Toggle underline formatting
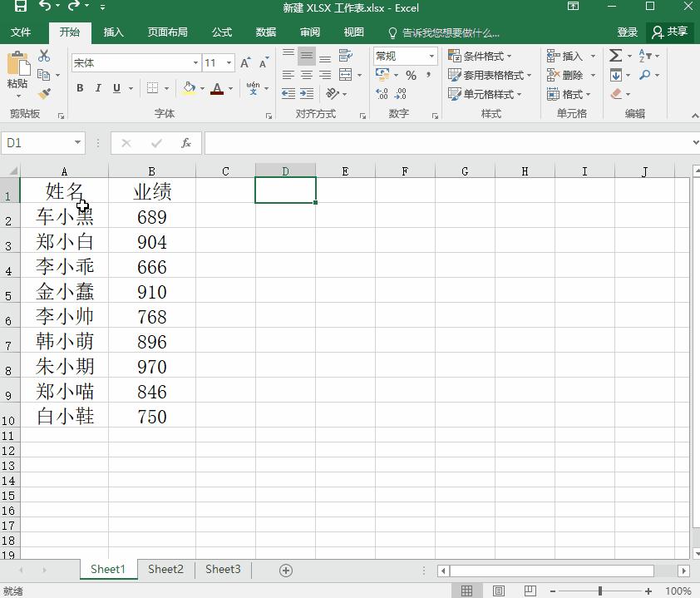The height and width of the screenshot is (598, 700). (117, 87)
